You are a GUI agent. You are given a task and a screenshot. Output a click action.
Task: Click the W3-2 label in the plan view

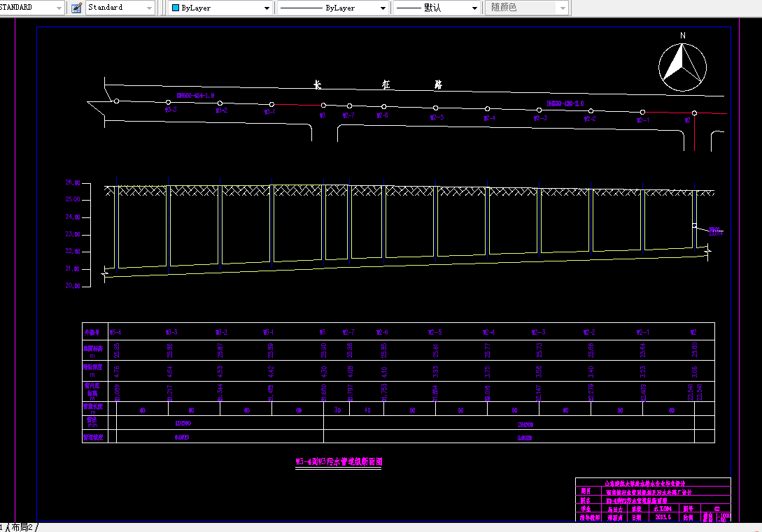click(x=221, y=110)
